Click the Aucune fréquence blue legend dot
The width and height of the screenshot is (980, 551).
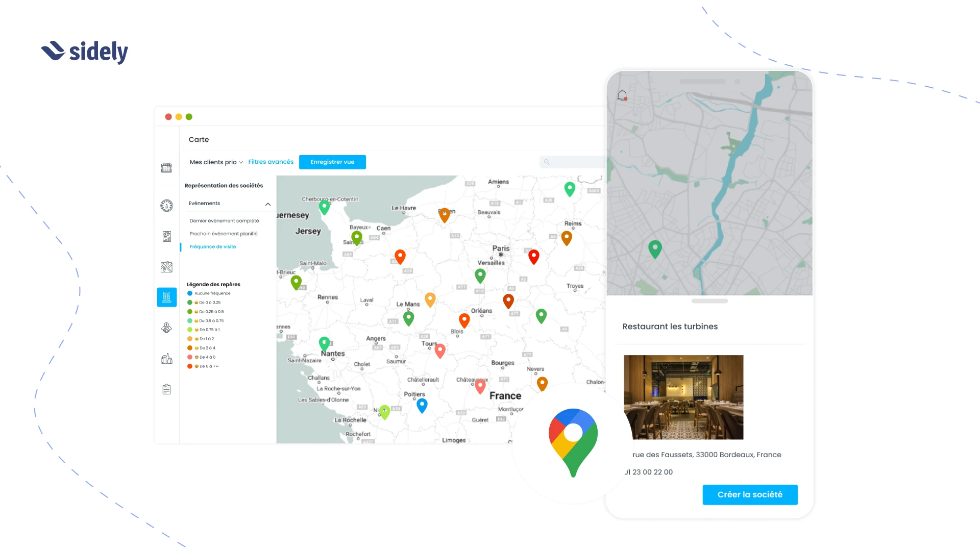190,293
